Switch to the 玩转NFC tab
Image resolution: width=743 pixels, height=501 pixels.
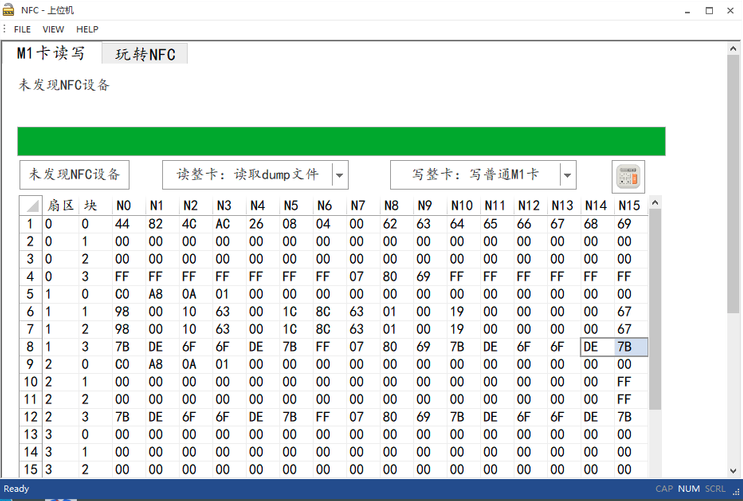point(145,54)
